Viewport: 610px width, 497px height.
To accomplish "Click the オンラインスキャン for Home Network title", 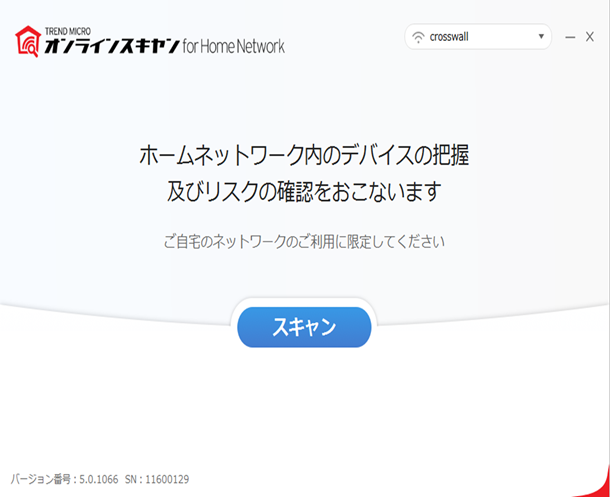I will pos(165,46).
